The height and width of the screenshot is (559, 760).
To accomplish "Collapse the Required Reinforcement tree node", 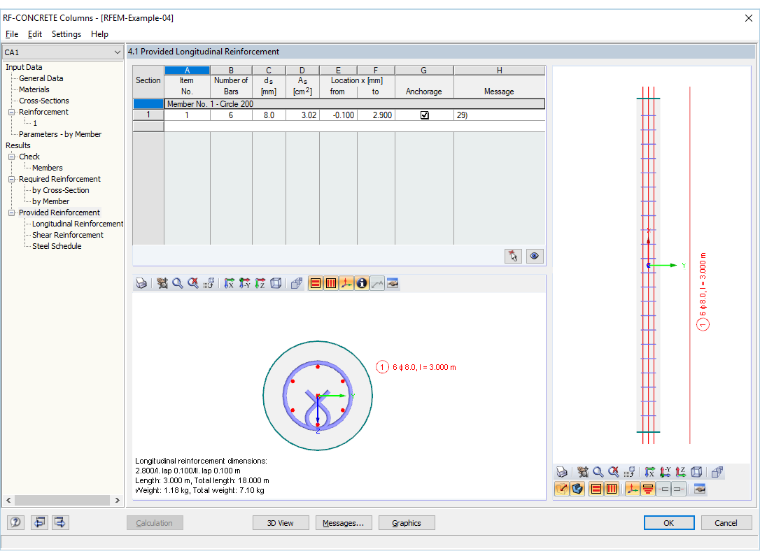I will point(12,179).
